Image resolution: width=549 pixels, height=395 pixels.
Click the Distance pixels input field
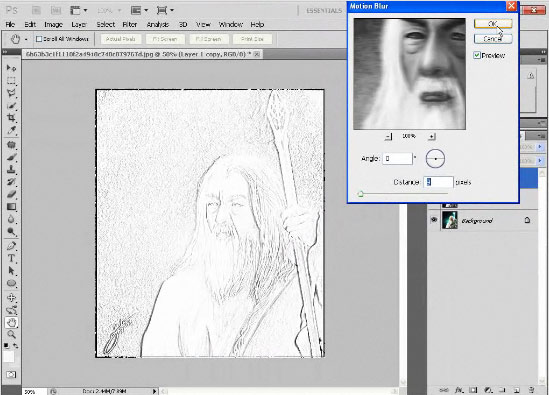(439, 182)
